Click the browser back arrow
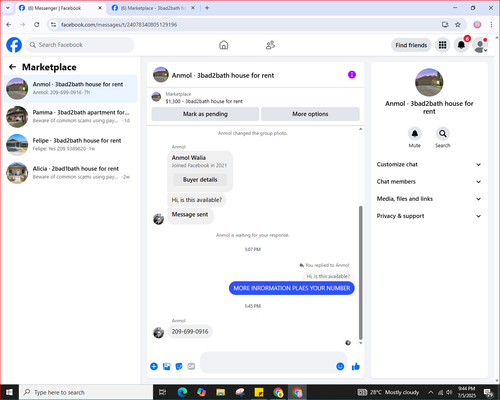 pyautogui.click(x=9, y=24)
